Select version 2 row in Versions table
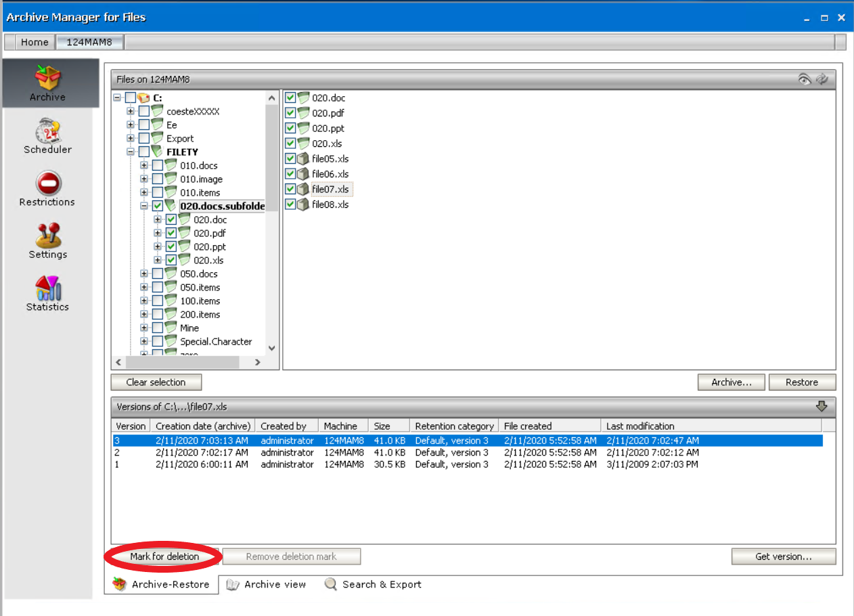Viewport: 854px width, 616px height. [467, 452]
